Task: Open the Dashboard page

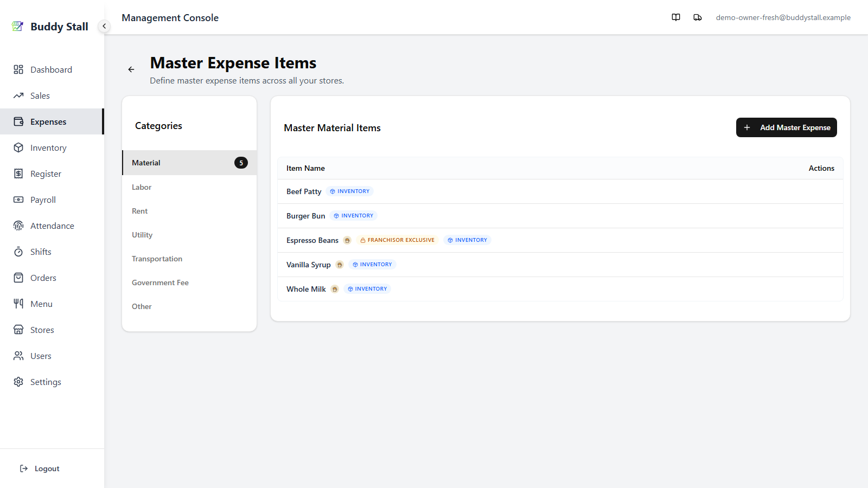Action: [x=52, y=69]
